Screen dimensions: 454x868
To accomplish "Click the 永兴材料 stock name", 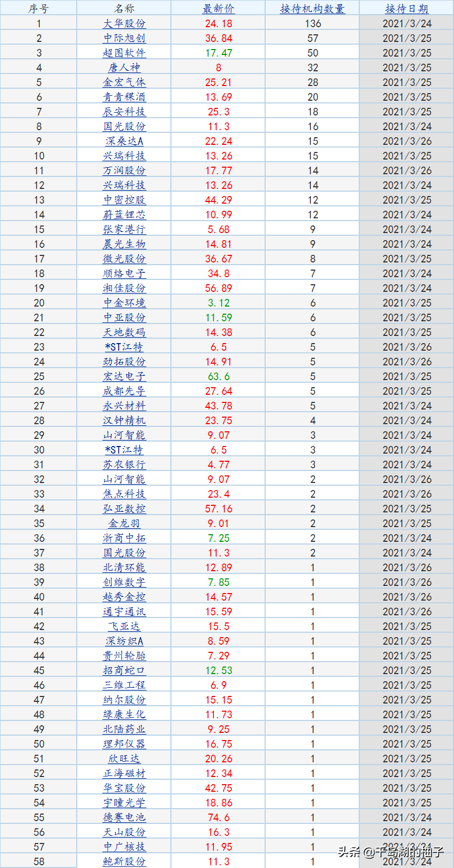I will coord(124,406).
